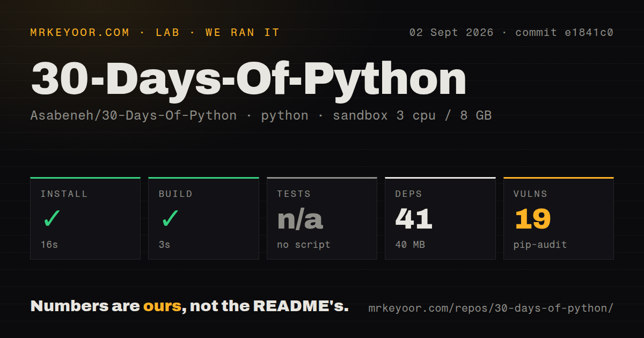Screen dimensions: 644x338
Task: Click the install time '16s'
Action: coord(49,245)
